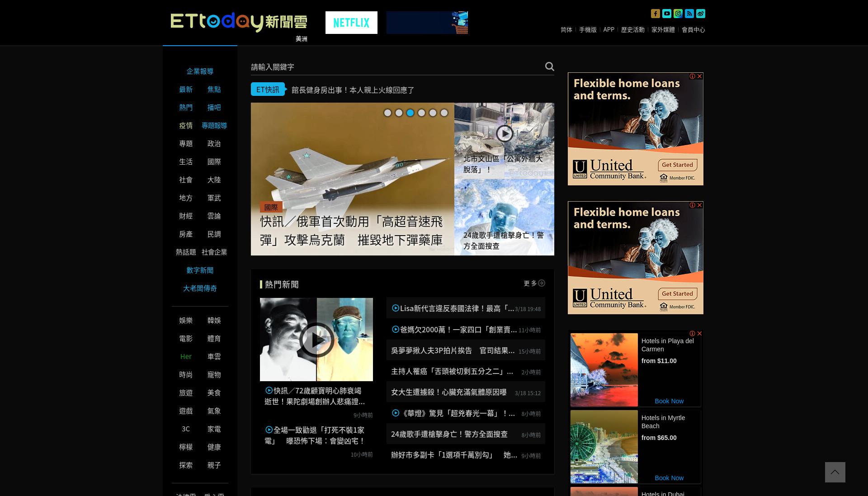Switch to 简体 version
868x496 pixels.
[x=566, y=30]
